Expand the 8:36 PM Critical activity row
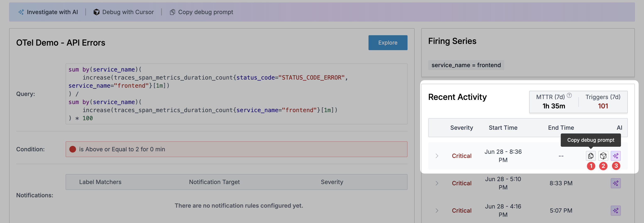 (x=437, y=156)
